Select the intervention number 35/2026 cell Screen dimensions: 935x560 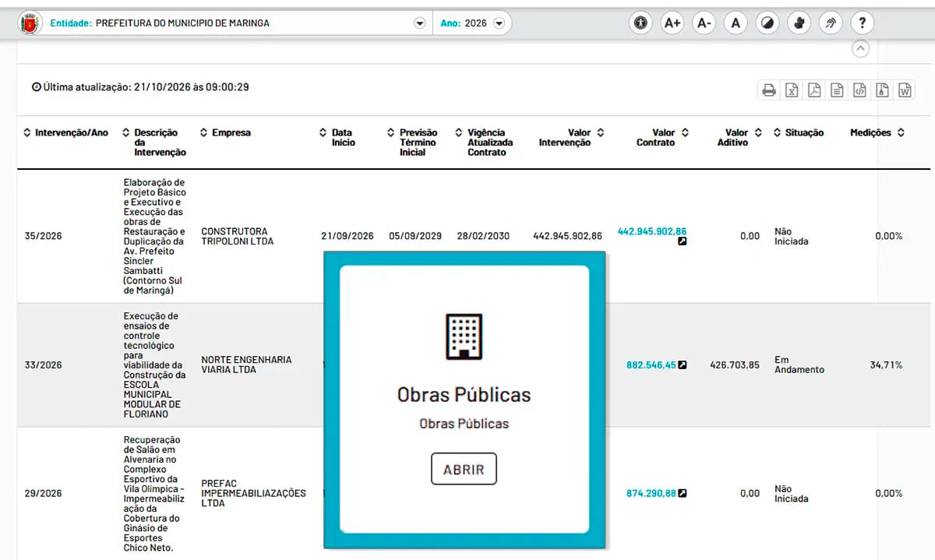[44, 236]
